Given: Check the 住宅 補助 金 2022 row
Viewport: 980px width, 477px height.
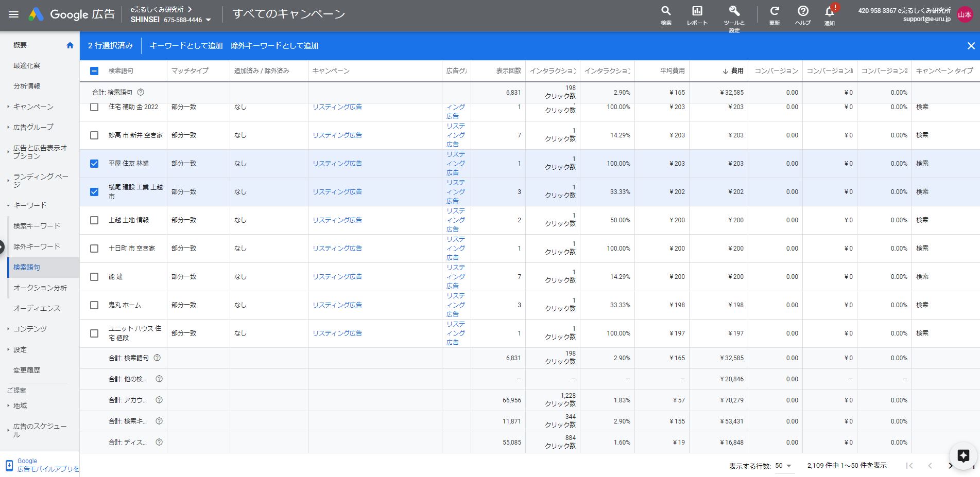Looking at the screenshot, I should tap(94, 107).
